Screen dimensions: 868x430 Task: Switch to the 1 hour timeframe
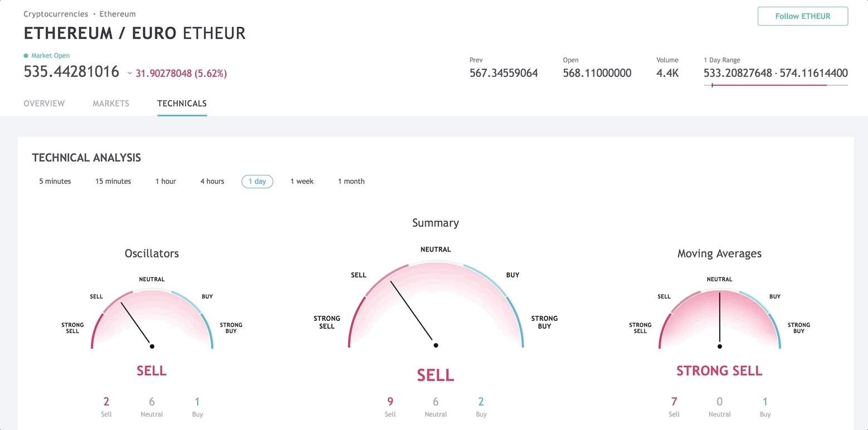coord(165,182)
